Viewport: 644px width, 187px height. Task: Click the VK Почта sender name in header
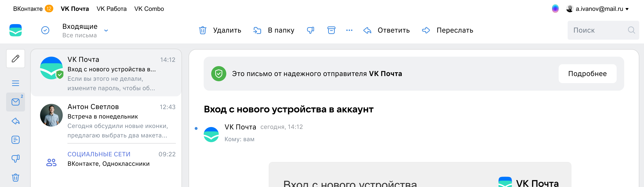(x=240, y=127)
